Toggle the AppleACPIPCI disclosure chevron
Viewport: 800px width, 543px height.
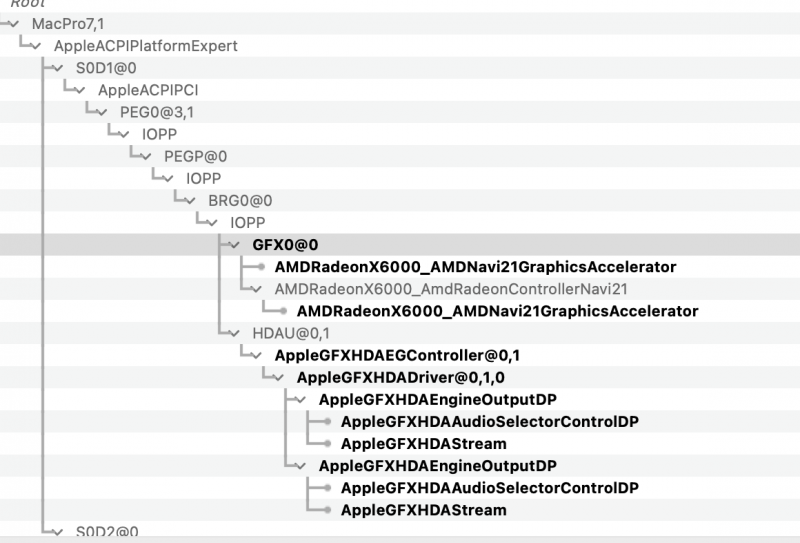point(80,90)
